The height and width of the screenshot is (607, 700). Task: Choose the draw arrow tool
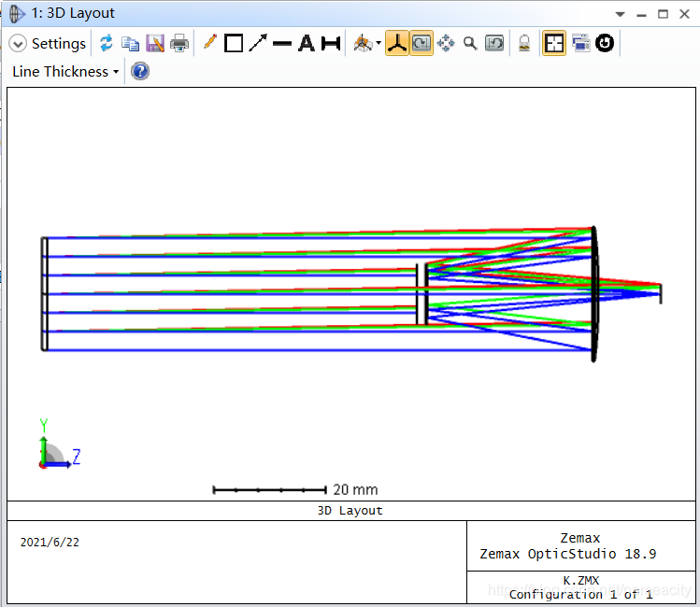point(258,43)
